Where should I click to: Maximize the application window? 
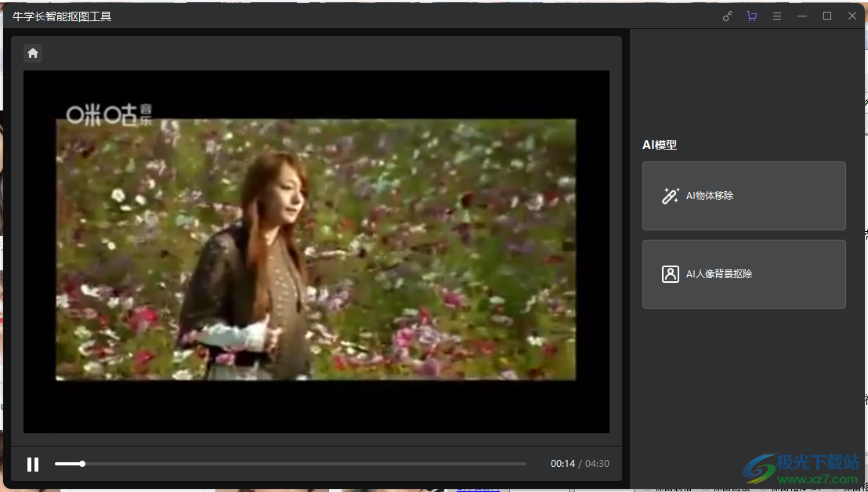point(827,16)
